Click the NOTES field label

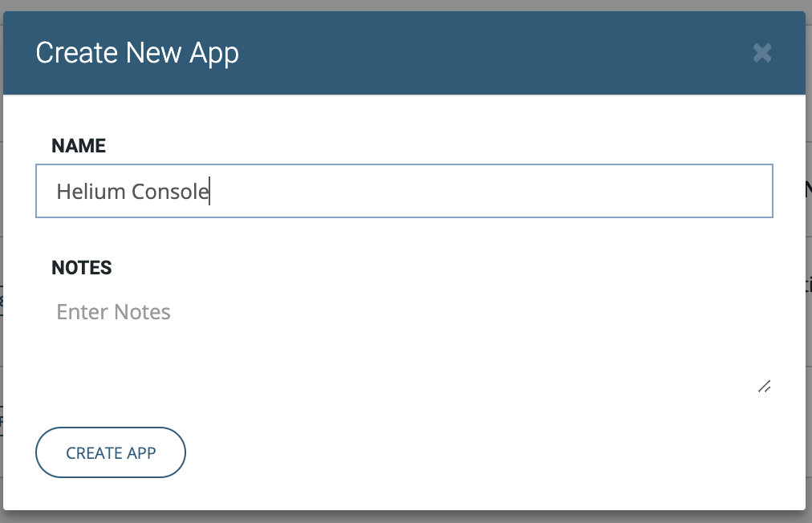point(82,268)
